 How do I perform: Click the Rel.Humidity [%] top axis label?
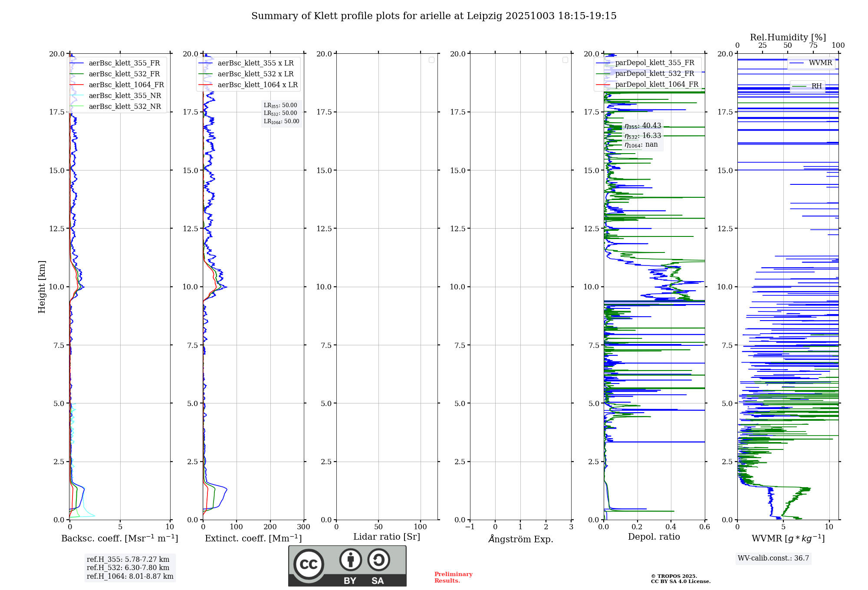pos(788,37)
